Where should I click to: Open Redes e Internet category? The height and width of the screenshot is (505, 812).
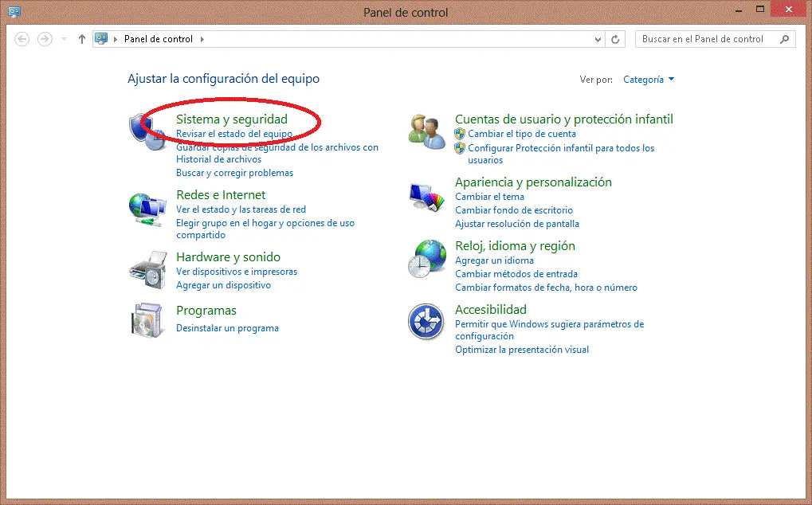click(221, 194)
